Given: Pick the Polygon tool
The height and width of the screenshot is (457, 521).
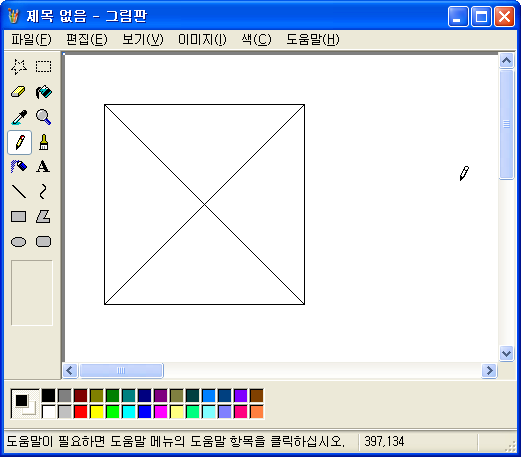Looking at the screenshot, I should pyautogui.click(x=44, y=217).
